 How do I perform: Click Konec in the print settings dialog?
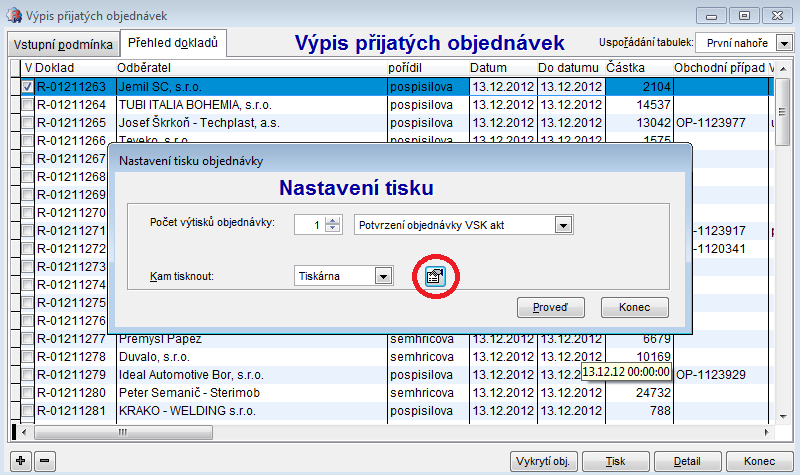[634, 307]
